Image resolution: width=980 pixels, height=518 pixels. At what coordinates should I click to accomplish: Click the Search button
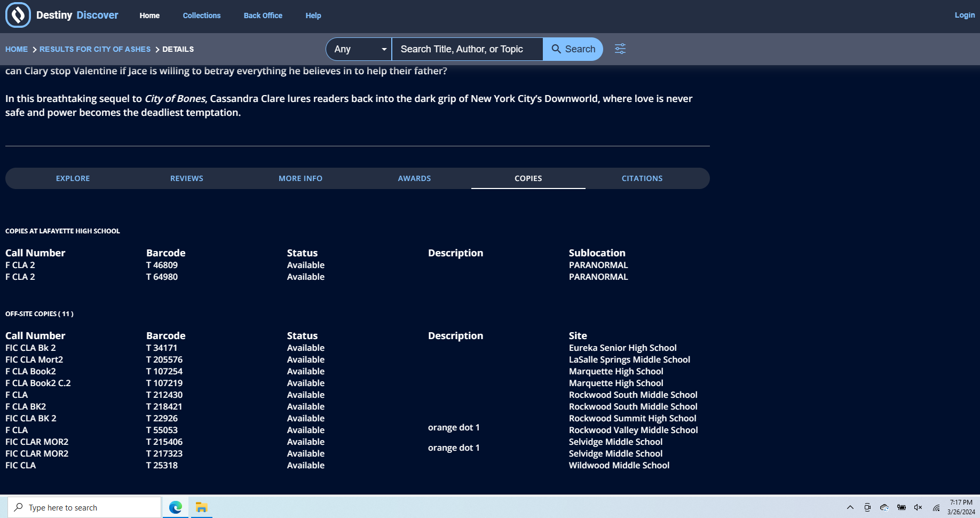click(x=573, y=49)
